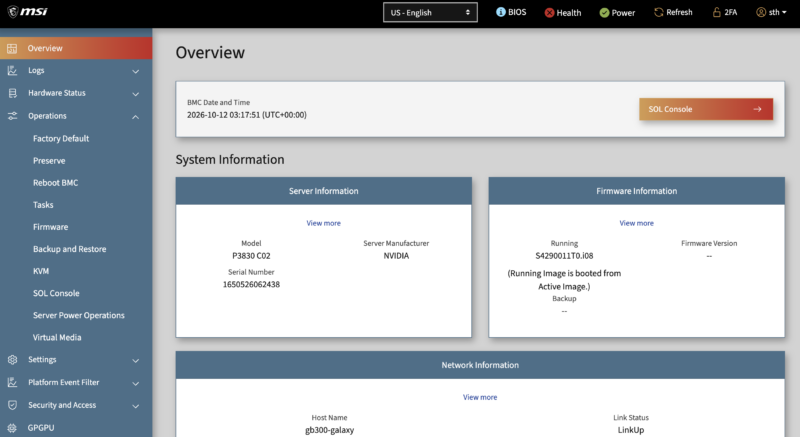This screenshot has height=437, width=800.
Task: Click running firmware S4290011T0.i08
Action: coord(564,255)
